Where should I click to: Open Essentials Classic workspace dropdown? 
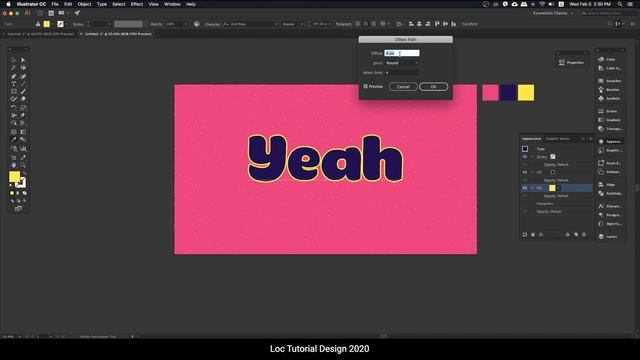click(553, 13)
